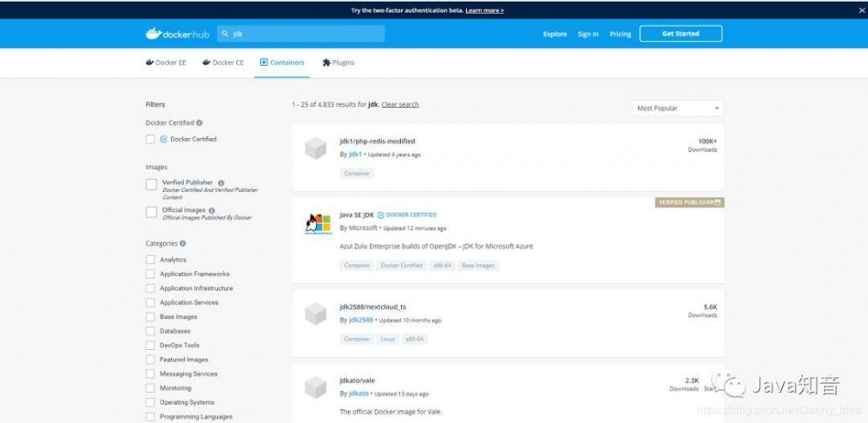The width and height of the screenshot is (868, 423).
Task: Click the x86-64 tag on Java SE JDK
Action: click(442, 266)
